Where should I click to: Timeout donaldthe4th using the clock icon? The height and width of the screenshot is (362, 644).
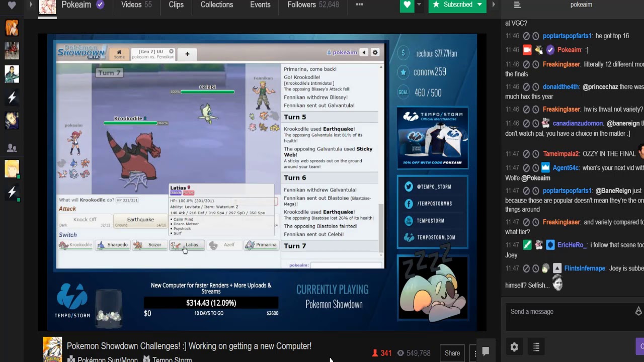point(536,87)
